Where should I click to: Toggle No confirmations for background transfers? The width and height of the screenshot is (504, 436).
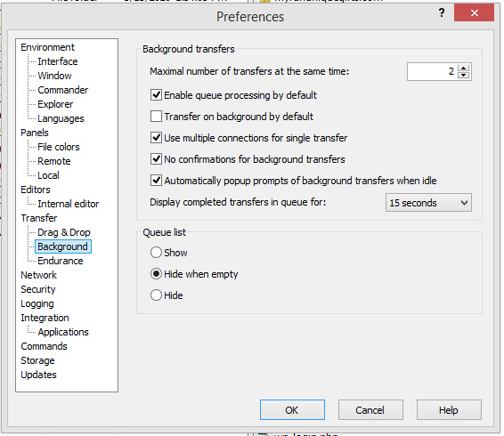point(156,159)
